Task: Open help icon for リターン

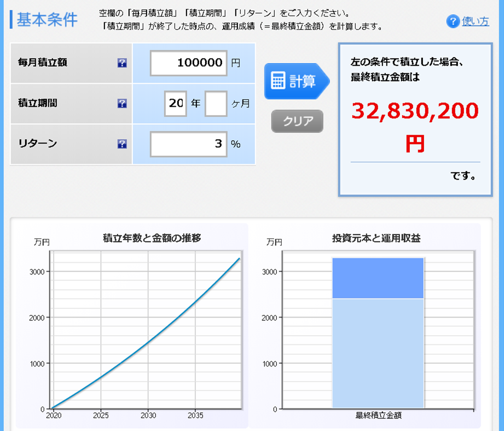Action: point(122,144)
